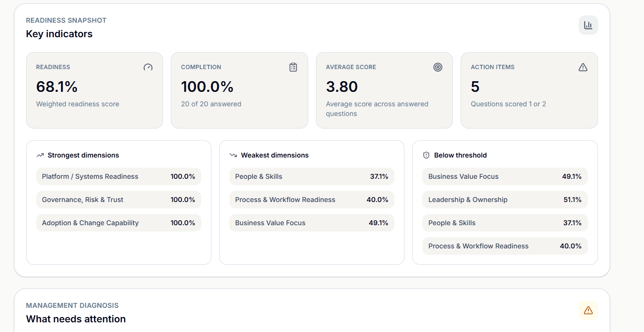
Task: Click the trending-down icon by Weakest dimensions
Action: [233, 155]
